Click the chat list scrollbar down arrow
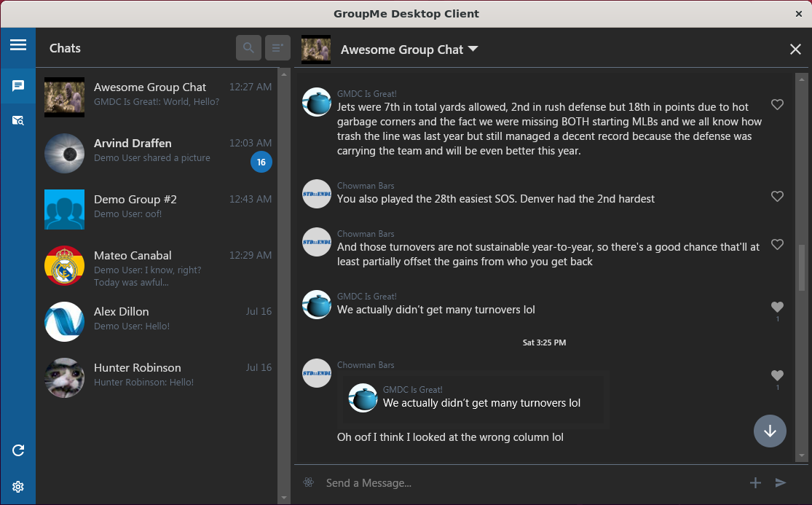This screenshot has height=505, width=812. (x=284, y=498)
